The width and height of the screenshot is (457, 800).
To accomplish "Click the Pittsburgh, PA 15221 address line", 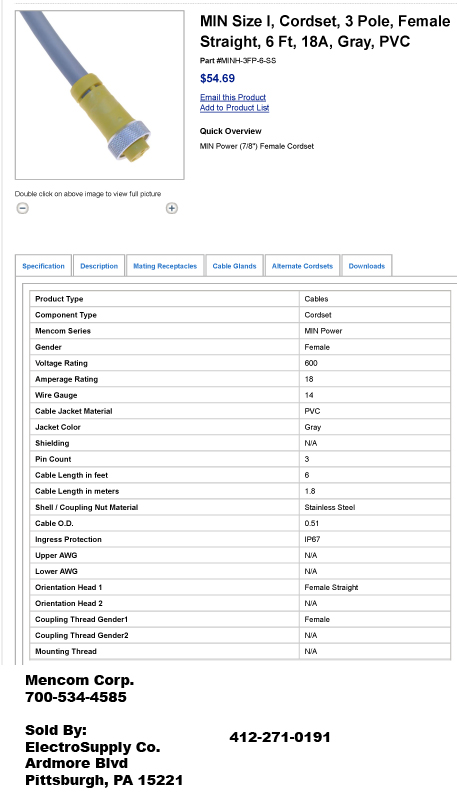I will [x=104, y=780].
